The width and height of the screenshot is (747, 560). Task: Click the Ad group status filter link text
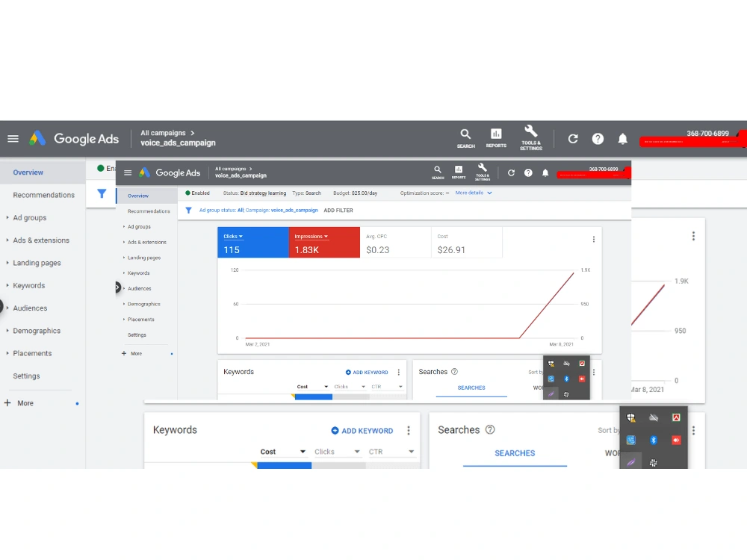click(x=258, y=210)
